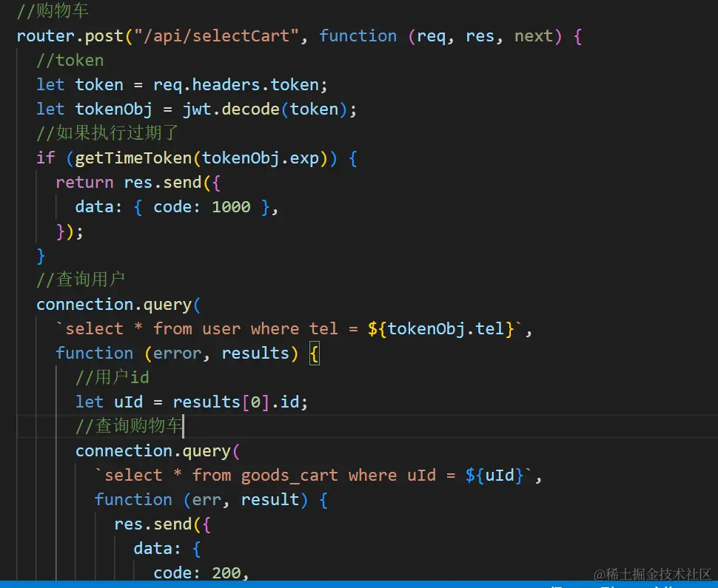Click comment '//用户id'
Viewport: 718px width, 588px height.
point(113,377)
